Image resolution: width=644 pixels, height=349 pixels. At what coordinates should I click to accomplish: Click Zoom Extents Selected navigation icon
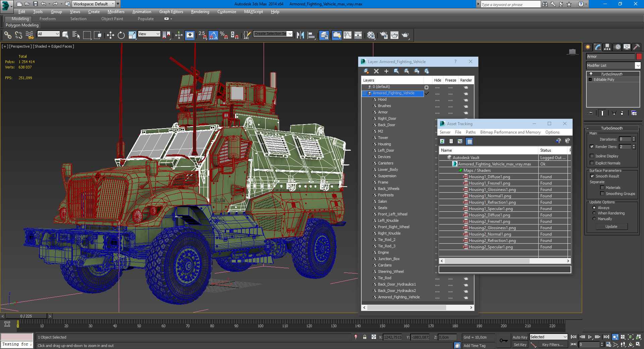tap(631, 337)
